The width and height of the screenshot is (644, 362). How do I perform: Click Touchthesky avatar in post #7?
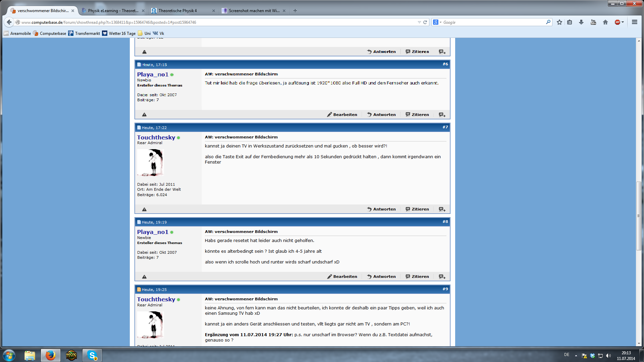tap(150, 163)
